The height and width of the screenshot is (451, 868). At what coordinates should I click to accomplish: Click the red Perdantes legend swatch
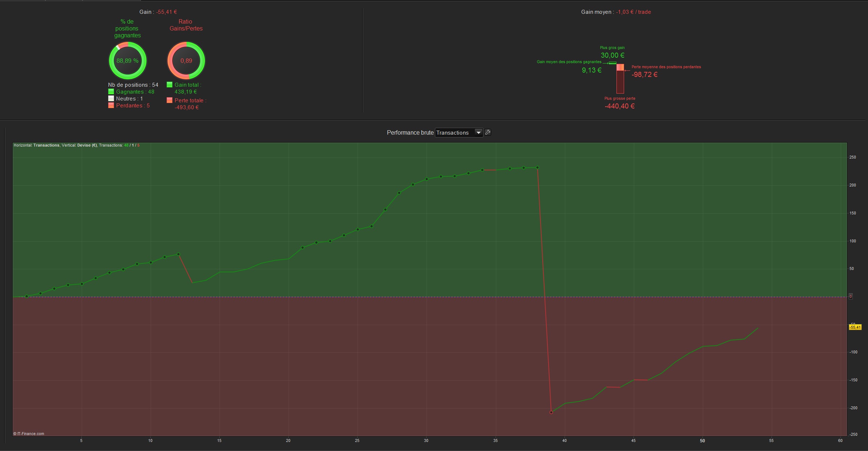click(111, 106)
